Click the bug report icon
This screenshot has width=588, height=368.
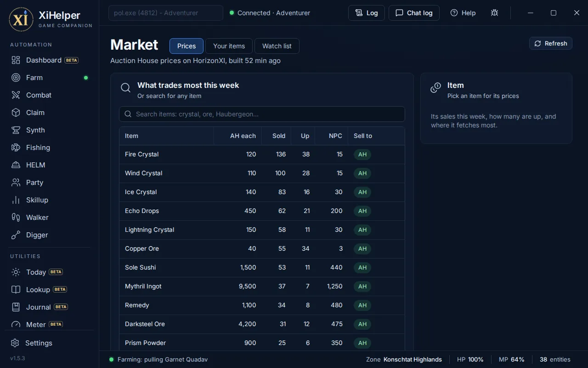tap(494, 13)
